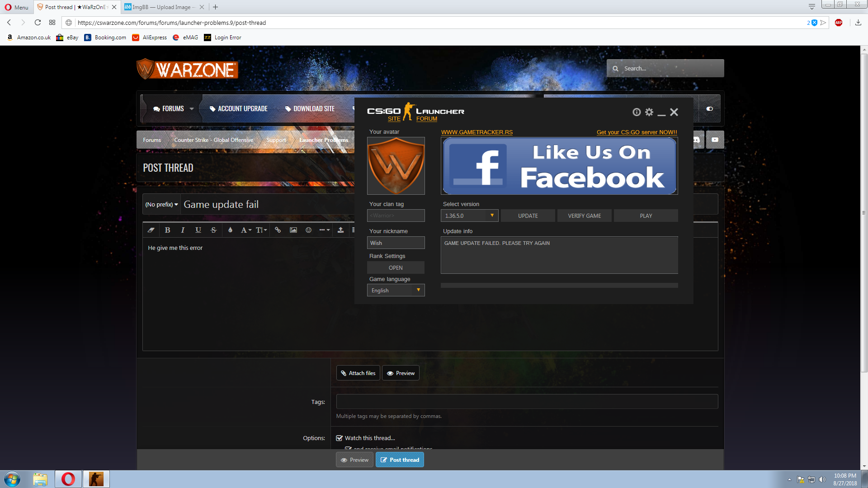This screenshot has height=488, width=868.
Task: Open the Select version dropdown
Action: pos(469,216)
